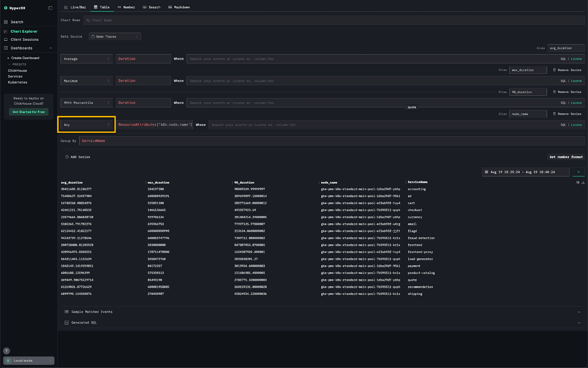Screen dimensions: 588x368
Task: Click the green run query play button
Action: pyautogui.click(x=578, y=172)
